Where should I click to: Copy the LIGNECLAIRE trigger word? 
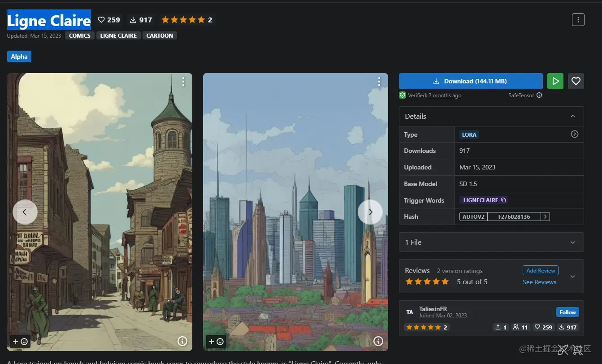pos(503,200)
